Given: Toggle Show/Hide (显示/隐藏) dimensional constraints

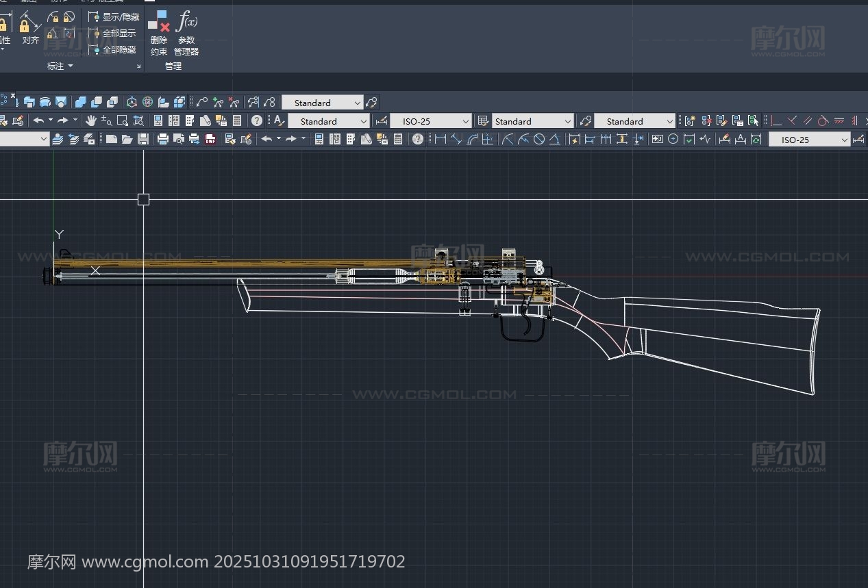Looking at the screenshot, I should (x=114, y=16).
